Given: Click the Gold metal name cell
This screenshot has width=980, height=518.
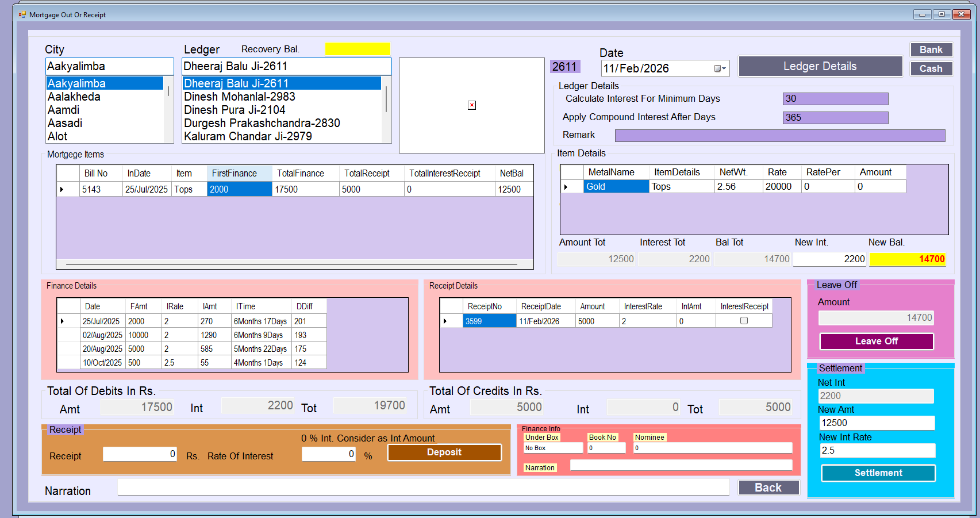Looking at the screenshot, I should coord(616,186).
